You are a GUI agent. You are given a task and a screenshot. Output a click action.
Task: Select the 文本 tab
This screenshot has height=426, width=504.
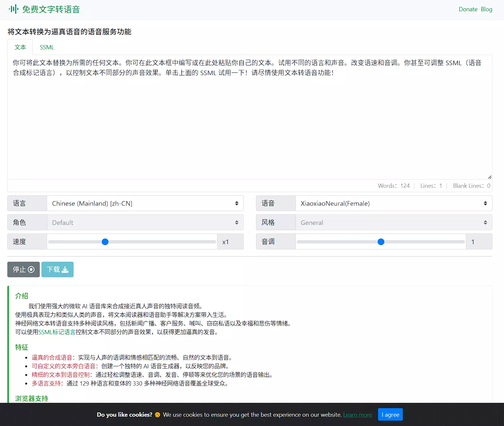coord(20,47)
